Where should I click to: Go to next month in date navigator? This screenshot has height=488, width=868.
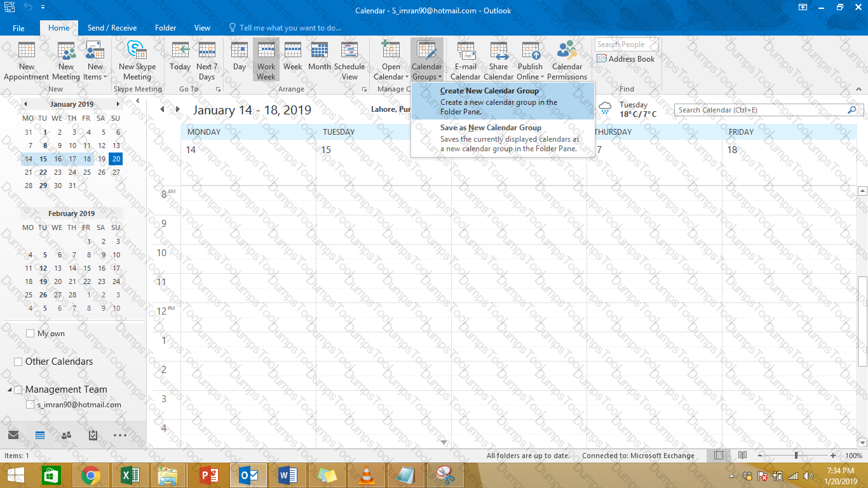point(118,104)
